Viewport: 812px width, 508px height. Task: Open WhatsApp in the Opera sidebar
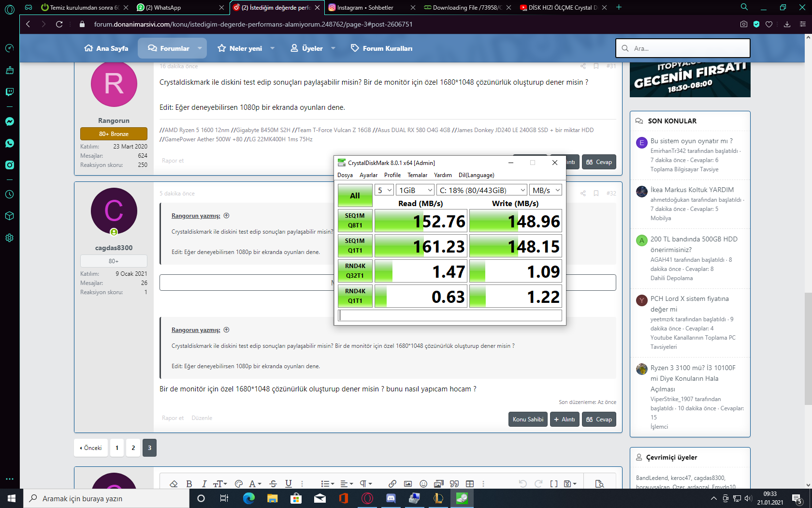tap(10, 143)
